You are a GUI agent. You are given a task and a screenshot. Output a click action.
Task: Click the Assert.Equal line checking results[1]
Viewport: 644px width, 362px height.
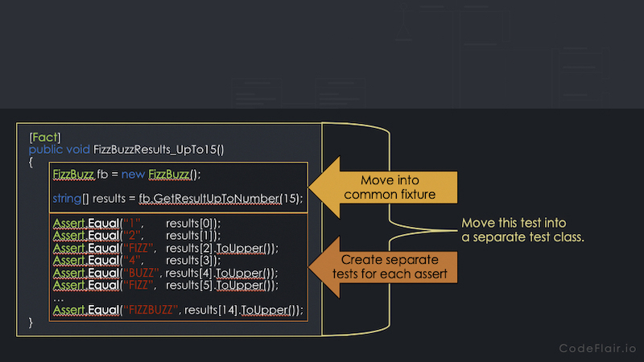(137, 236)
